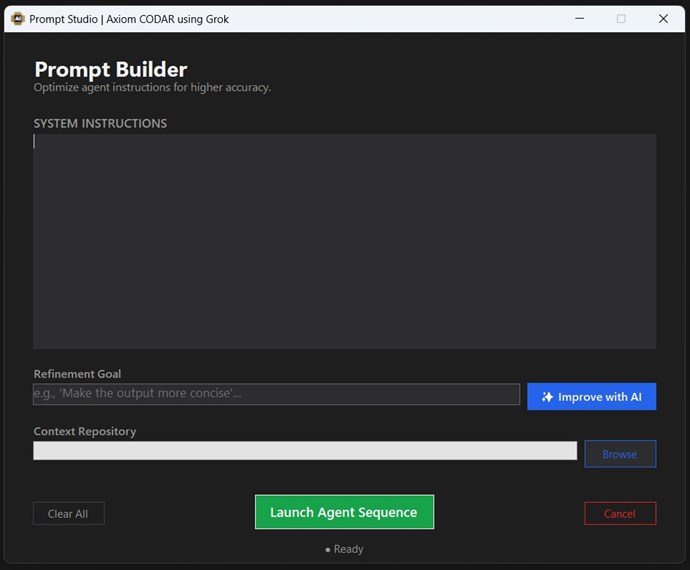Click the window title bar text
This screenshot has height=570, width=690.
[129, 19]
